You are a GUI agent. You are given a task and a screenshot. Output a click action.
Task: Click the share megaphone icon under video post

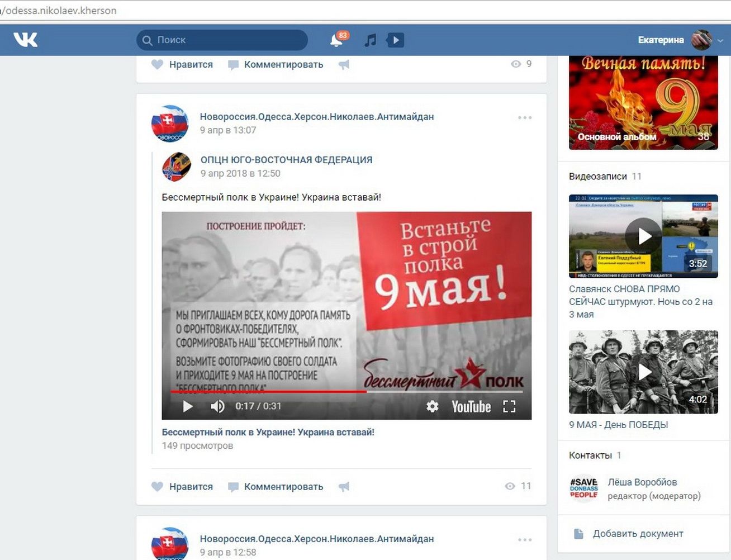click(x=344, y=487)
